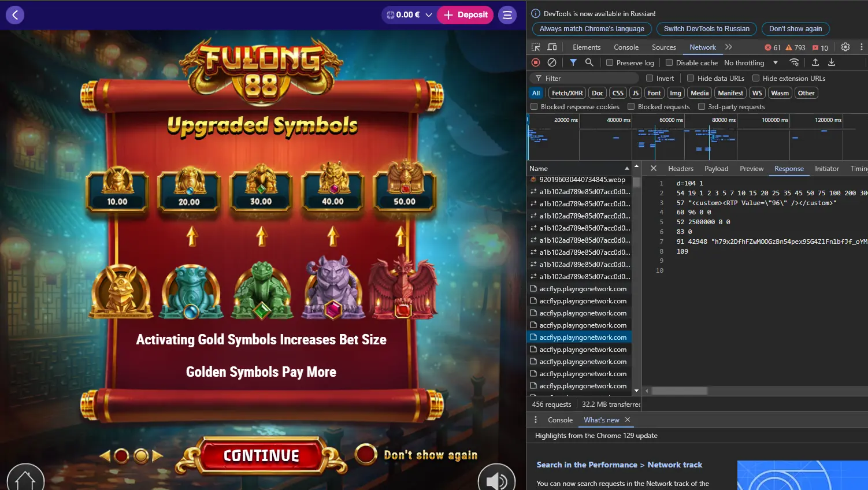Switch to Console tab in main toolbar

[626, 47]
